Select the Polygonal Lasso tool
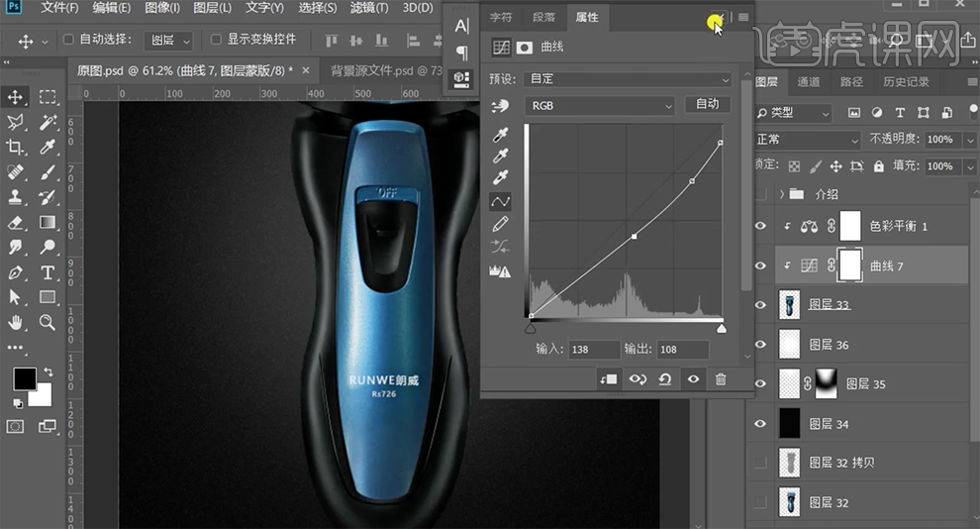 point(15,122)
